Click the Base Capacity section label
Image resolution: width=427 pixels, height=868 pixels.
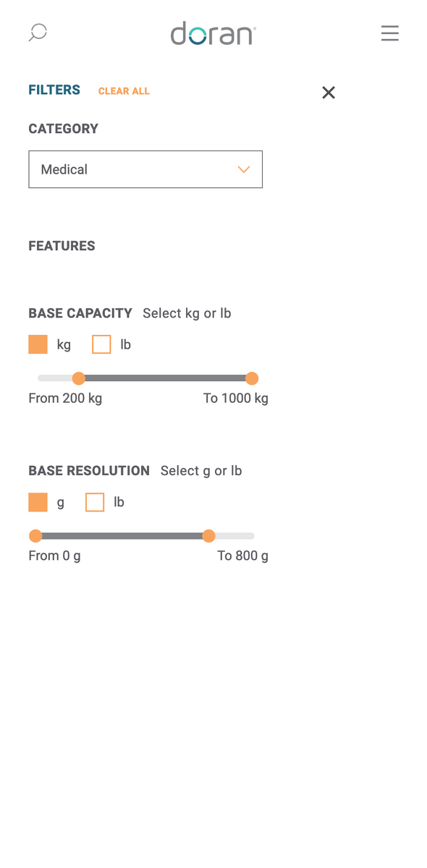coord(80,313)
